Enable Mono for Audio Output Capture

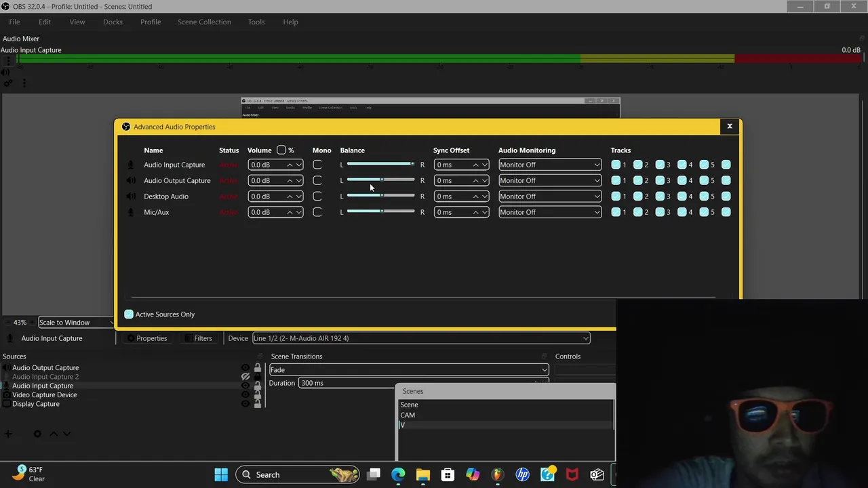pos(317,181)
